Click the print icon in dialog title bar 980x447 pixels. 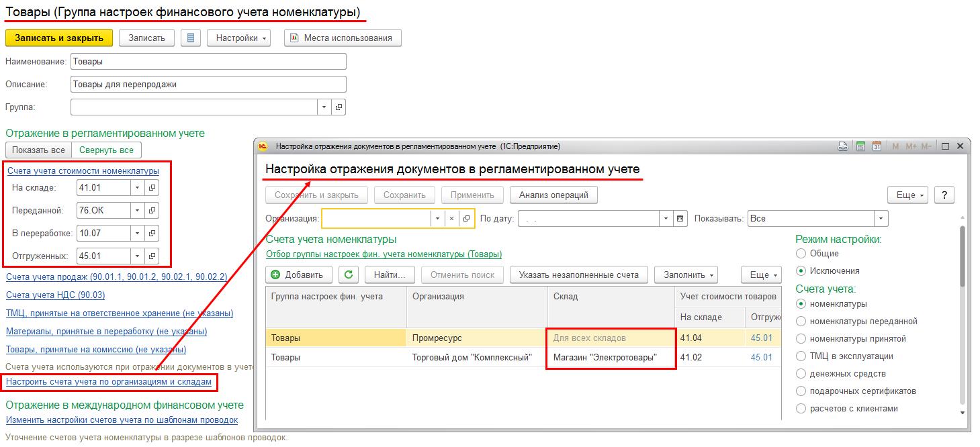tap(844, 146)
